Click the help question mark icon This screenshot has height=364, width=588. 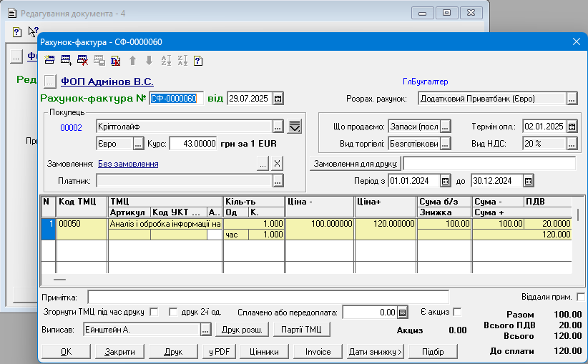tap(198, 61)
